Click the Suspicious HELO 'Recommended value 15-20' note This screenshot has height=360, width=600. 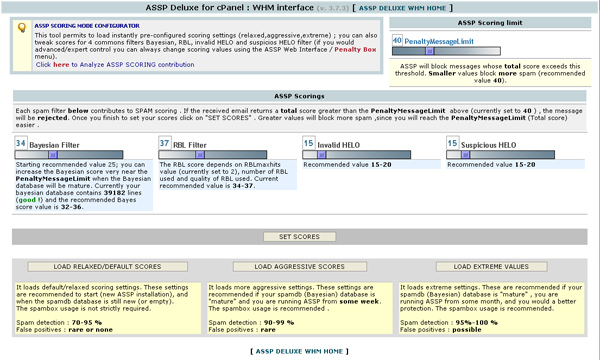491,165
